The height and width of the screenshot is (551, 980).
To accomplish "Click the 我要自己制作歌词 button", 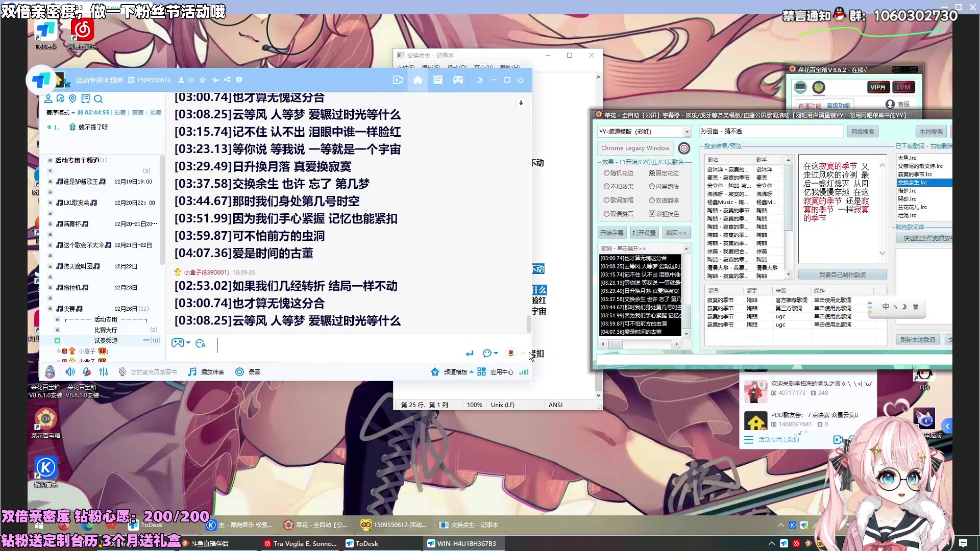I will [x=842, y=274].
